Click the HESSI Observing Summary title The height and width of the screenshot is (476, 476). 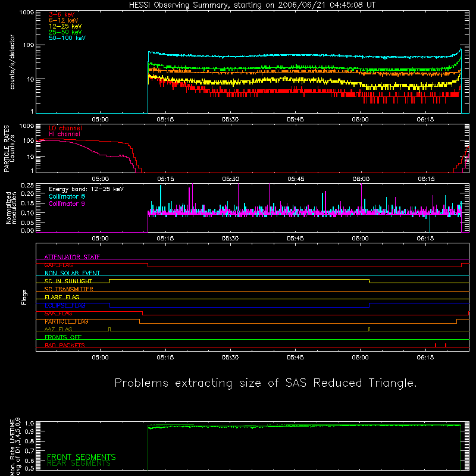click(x=252, y=5)
